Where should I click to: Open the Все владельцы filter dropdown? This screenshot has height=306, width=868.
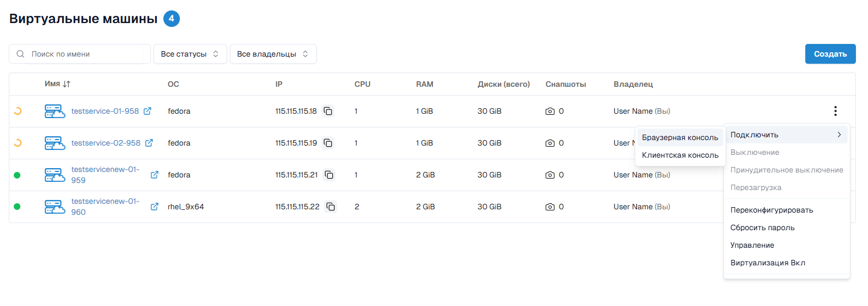point(273,54)
